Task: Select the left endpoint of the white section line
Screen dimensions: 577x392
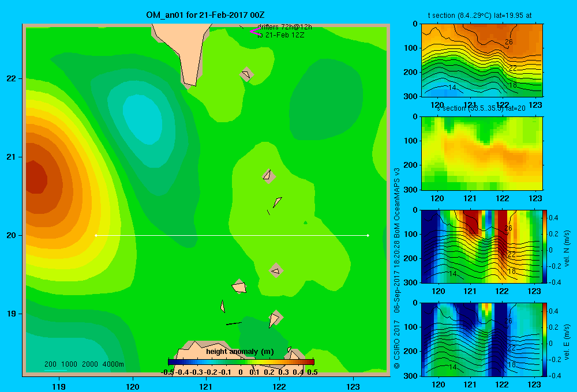Action: pyautogui.click(x=96, y=235)
